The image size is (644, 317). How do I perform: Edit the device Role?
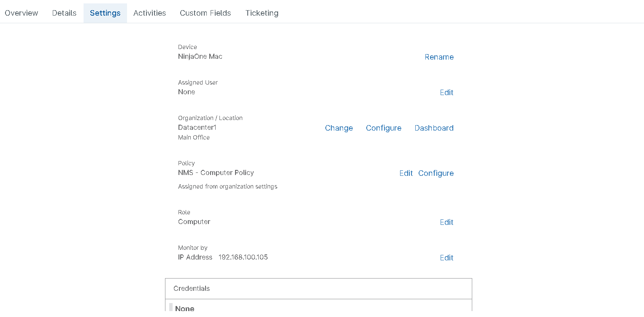446,222
